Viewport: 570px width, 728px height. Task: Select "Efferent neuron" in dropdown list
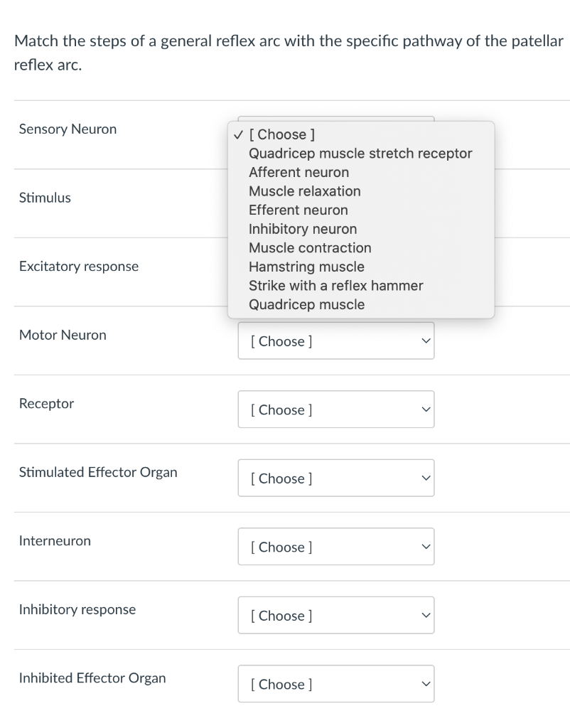298,210
